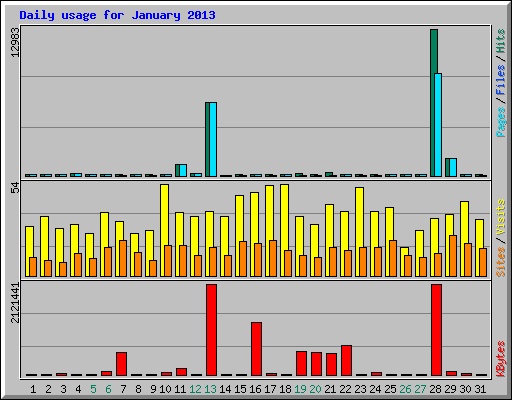Click the day 17 x-axis label
Viewport: 512px width, 400px height.
click(270, 389)
